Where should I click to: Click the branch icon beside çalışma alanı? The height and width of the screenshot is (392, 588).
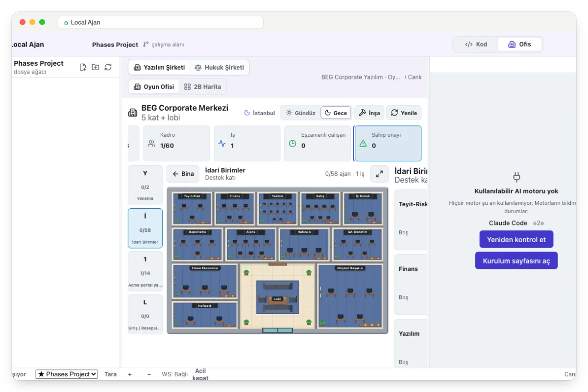click(x=146, y=45)
